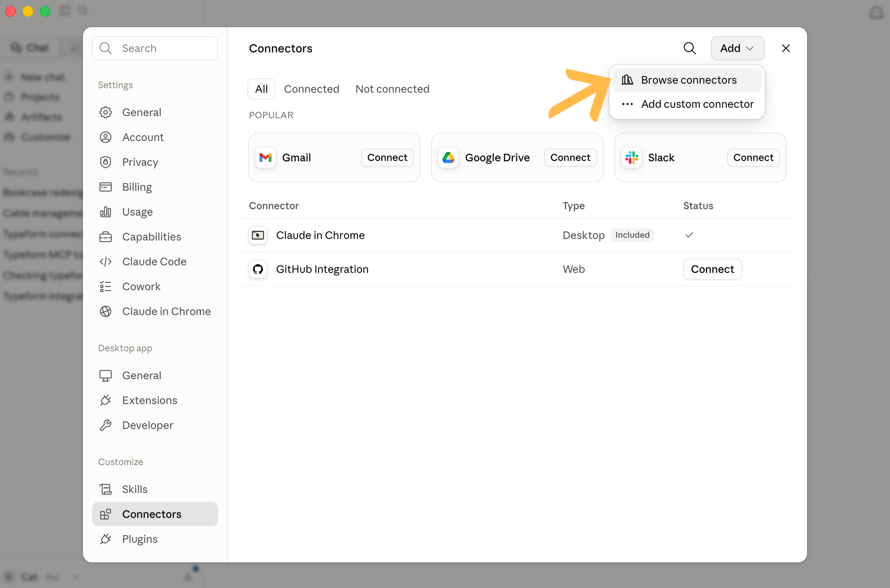Click the macOS green fullscreen button
Image resolution: width=890 pixels, height=588 pixels.
(x=45, y=11)
